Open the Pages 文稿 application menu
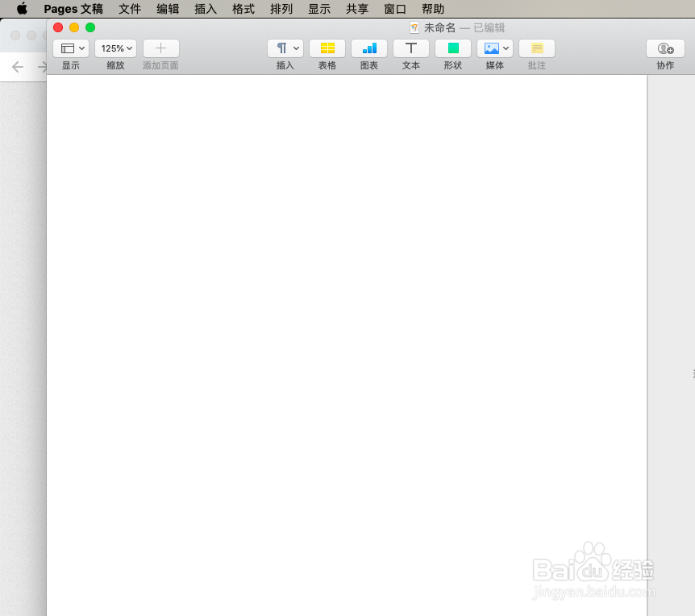The width and height of the screenshot is (695, 616). pyautogui.click(x=73, y=9)
